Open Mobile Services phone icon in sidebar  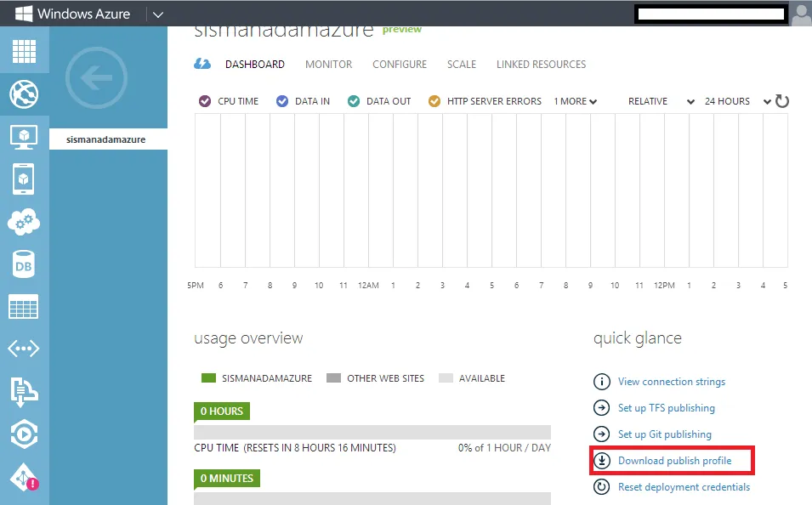(x=23, y=179)
